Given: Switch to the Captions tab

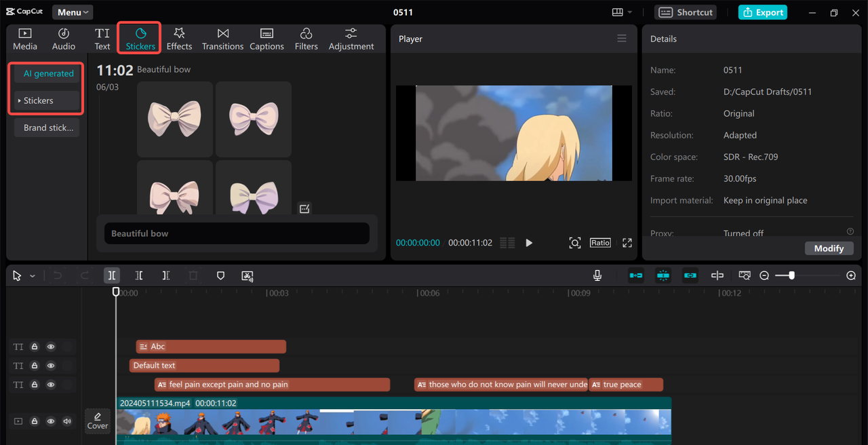Looking at the screenshot, I should tap(267, 39).
